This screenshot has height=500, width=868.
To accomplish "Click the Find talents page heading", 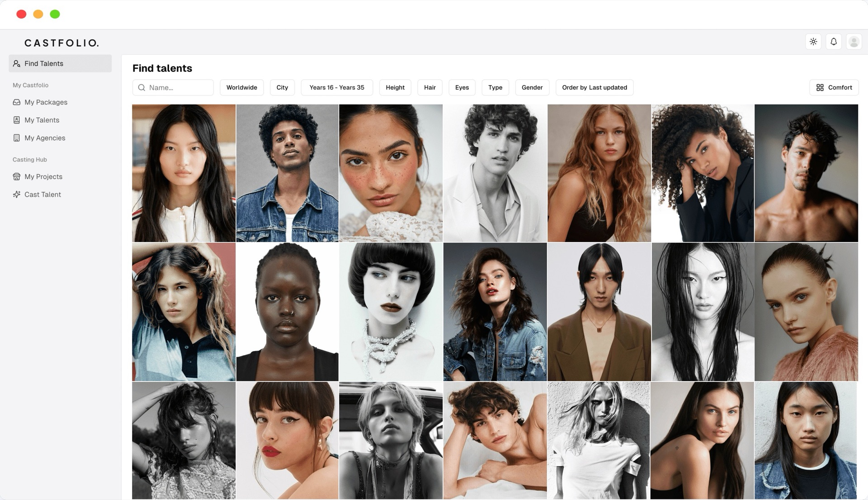I will pos(162,68).
